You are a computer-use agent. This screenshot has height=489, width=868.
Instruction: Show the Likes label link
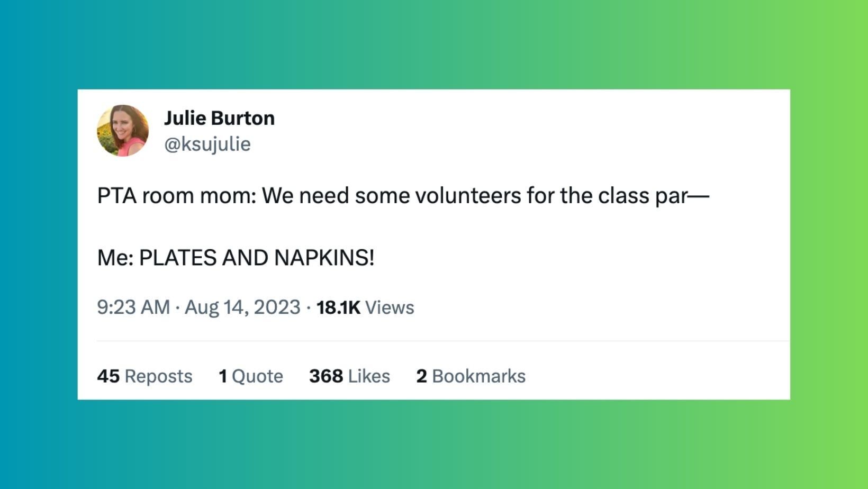369,376
